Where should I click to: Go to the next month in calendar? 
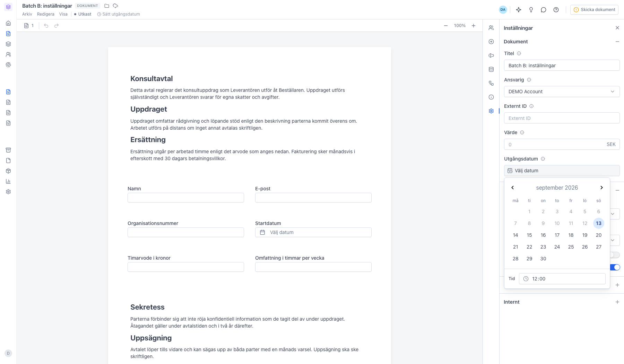click(601, 188)
